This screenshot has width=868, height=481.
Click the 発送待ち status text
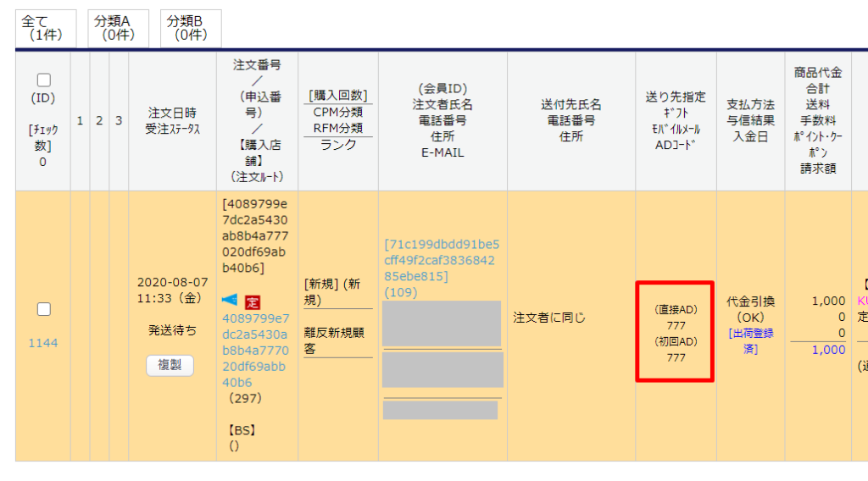click(x=172, y=330)
